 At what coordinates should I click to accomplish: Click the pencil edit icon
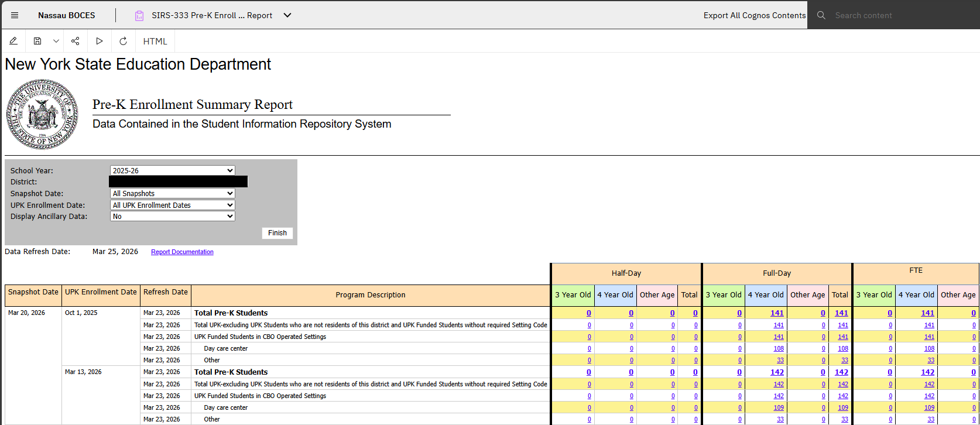13,41
